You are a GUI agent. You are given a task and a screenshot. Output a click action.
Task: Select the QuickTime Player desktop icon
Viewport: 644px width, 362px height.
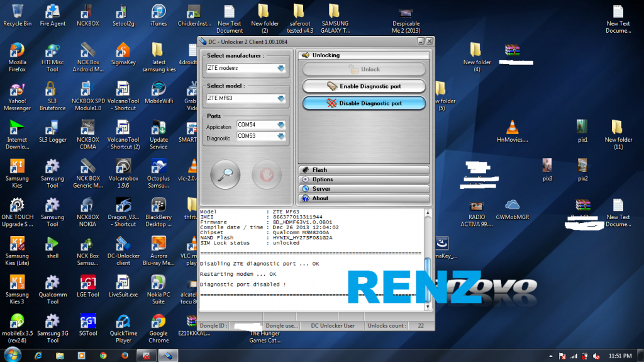coord(123,328)
